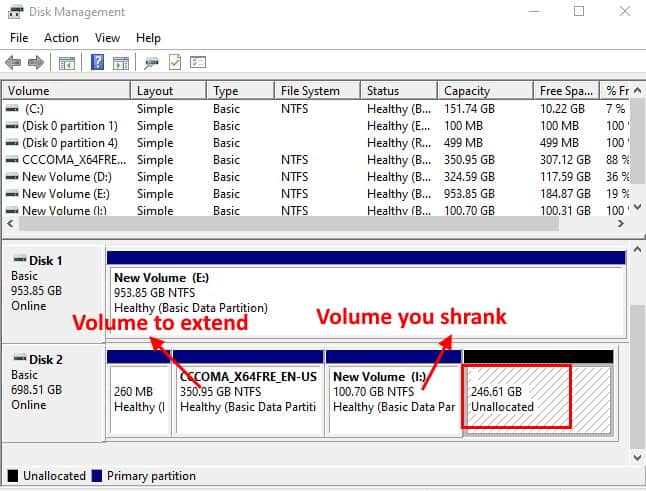646x491 pixels.
Task: Click the Disk 2 Basic 698.51 GB label
Action: [53, 393]
